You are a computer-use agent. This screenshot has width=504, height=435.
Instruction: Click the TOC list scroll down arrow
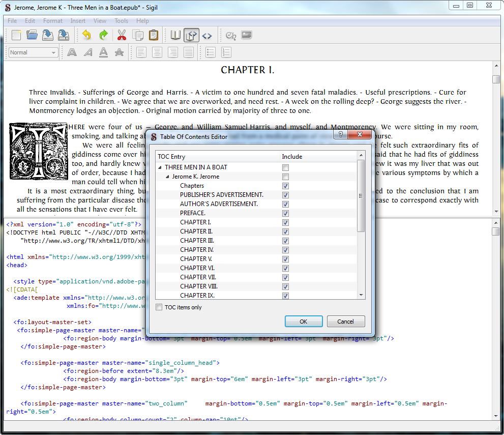(361, 295)
